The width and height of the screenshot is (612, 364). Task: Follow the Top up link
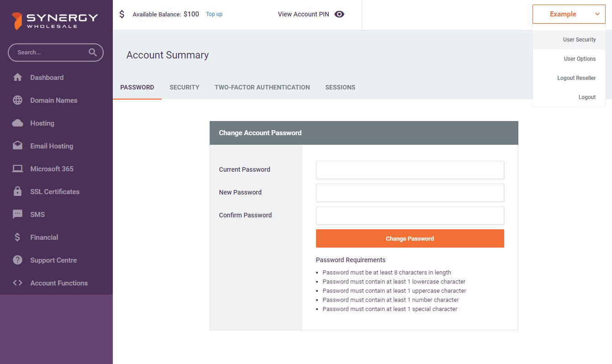click(214, 14)
